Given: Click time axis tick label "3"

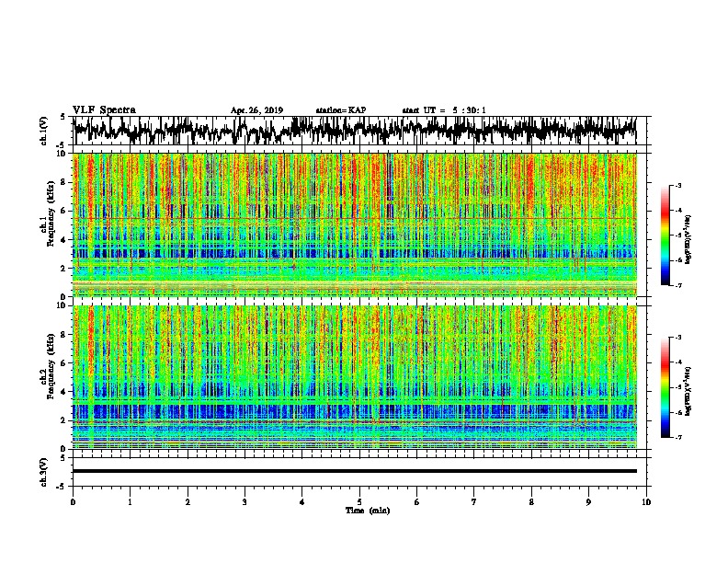Looking at the screenshot, I should pyautogui.click(x=245, y=502).
